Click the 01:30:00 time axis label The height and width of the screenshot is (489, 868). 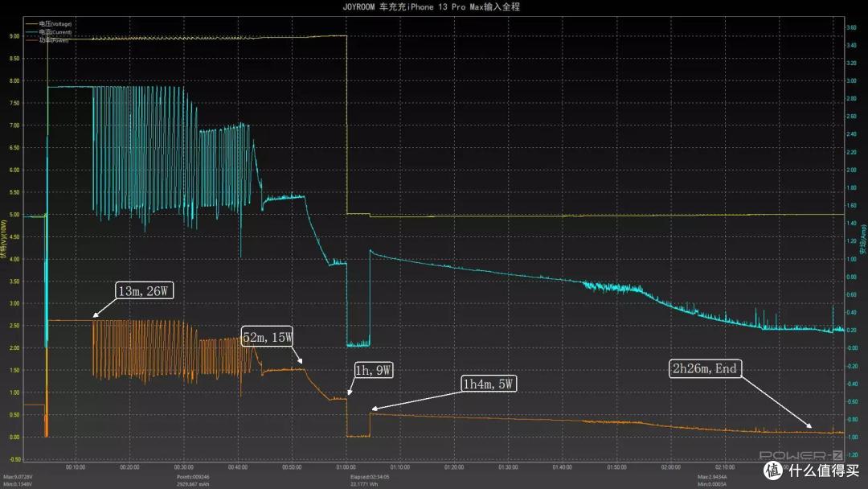[x=508, y=467]
